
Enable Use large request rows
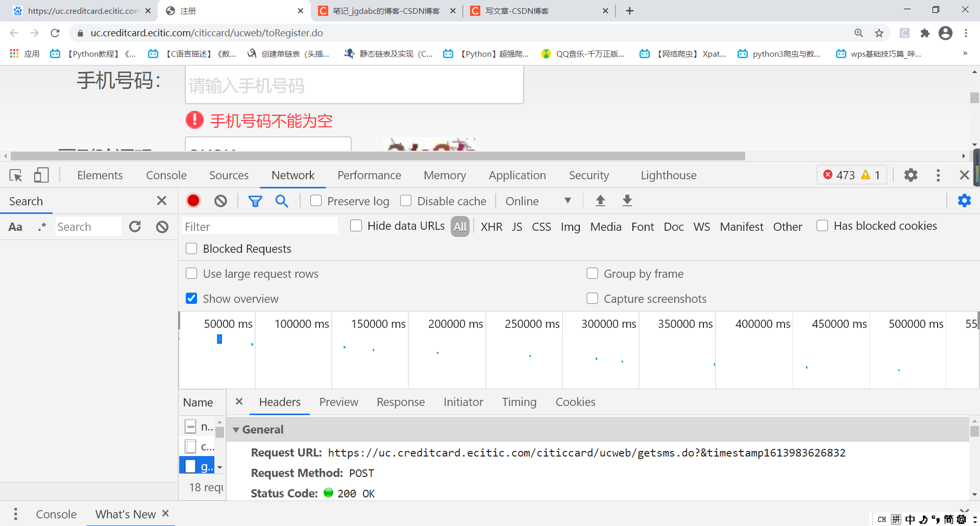click(x=191, y=274)
